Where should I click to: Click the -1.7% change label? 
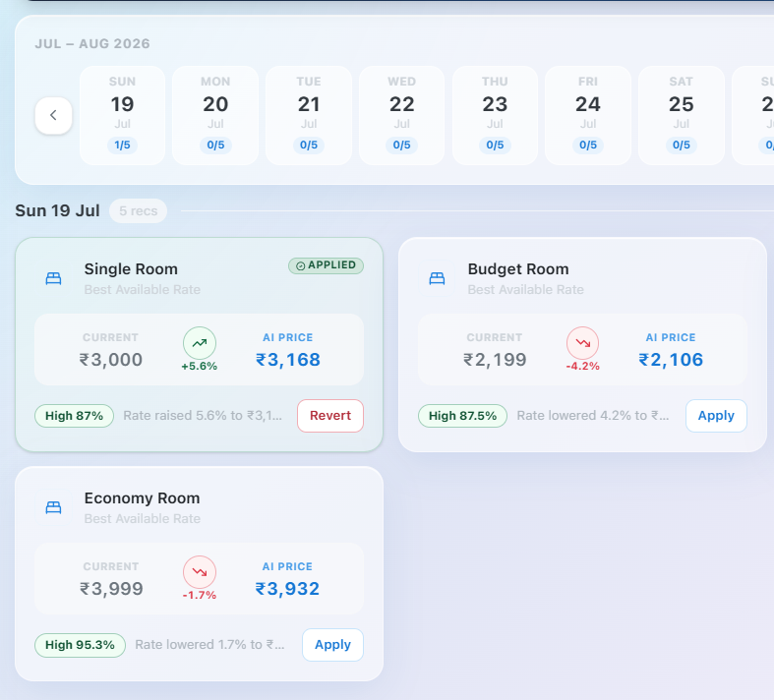pos(200,595)
